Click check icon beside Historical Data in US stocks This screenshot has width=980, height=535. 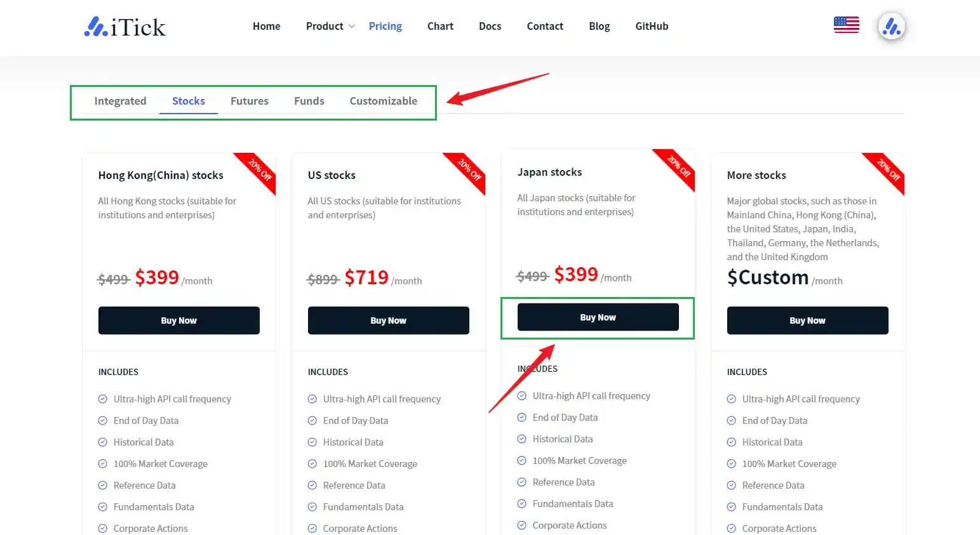(312, 442)
